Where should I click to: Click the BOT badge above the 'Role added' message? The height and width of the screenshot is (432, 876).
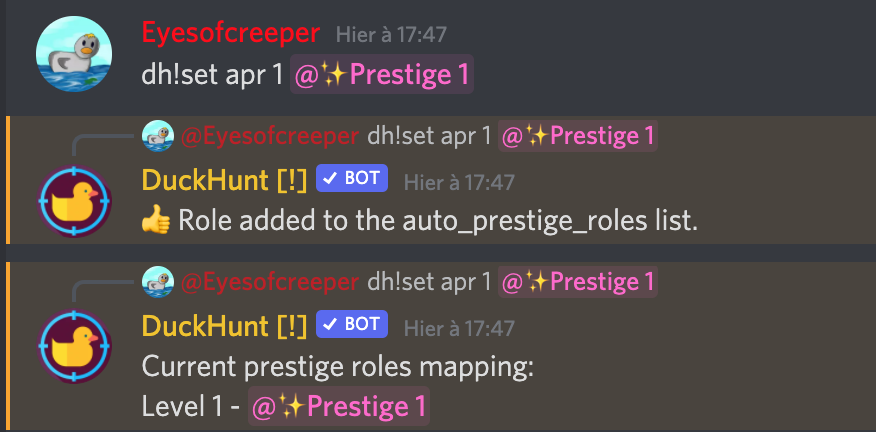tap(351, 180)
